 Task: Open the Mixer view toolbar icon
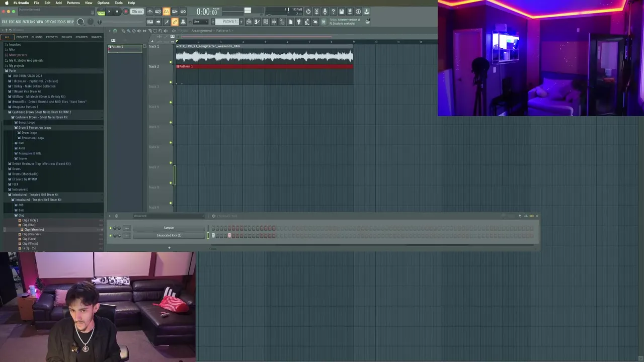pos(274,22)
